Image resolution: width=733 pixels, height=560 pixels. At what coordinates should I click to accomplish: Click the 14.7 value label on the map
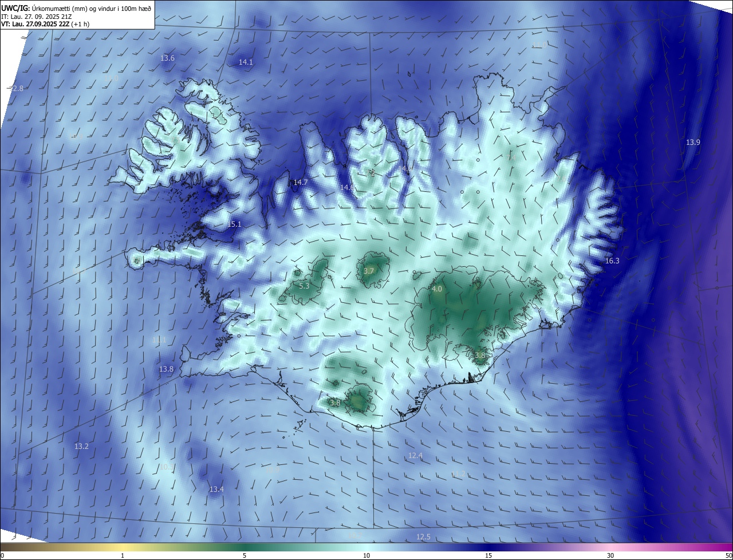click(x=301, y=182)
